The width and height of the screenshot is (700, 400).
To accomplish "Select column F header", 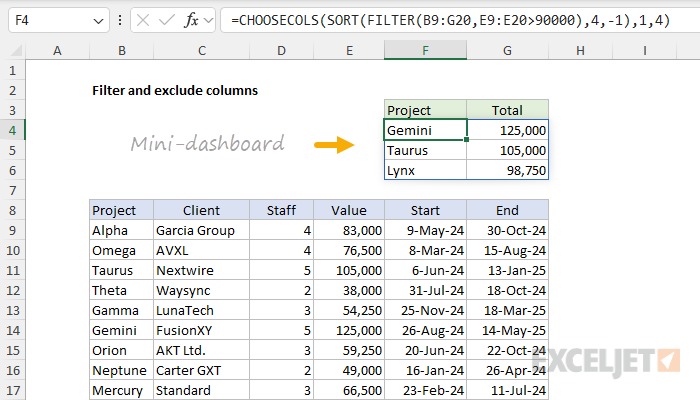I will pos(425,50).
